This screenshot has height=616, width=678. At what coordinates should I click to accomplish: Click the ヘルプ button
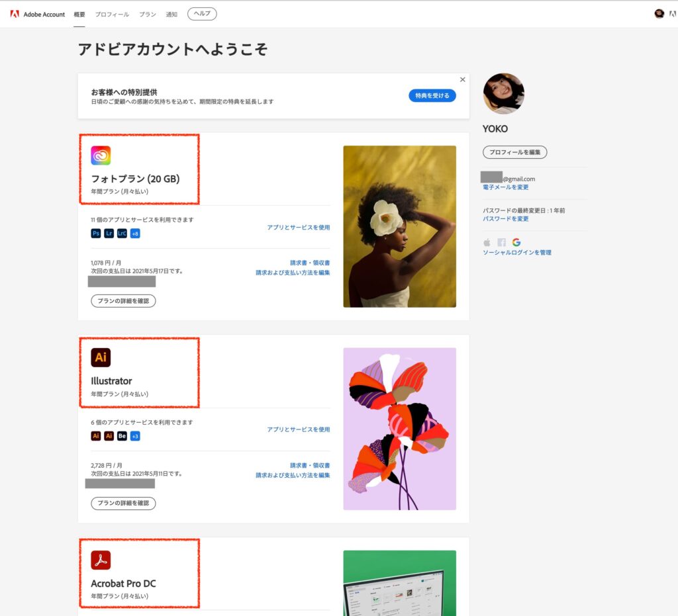pyautogui.click(x=202, y=14)
